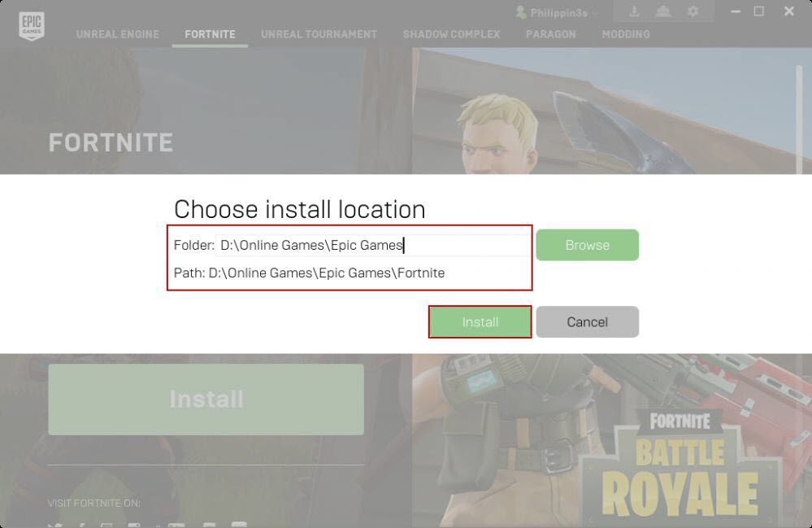Viewport: 812px width, 528px height.
Task: Visit Fortnite on Facebook
Action: (81, 526)
